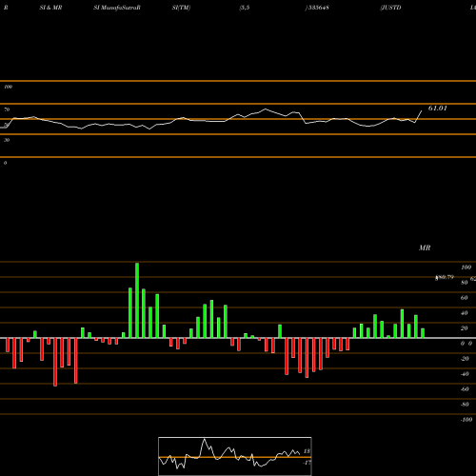The height and width of the screenshot is (476, 476).
Task: Click the MR axis label -40
Action: 465,374
